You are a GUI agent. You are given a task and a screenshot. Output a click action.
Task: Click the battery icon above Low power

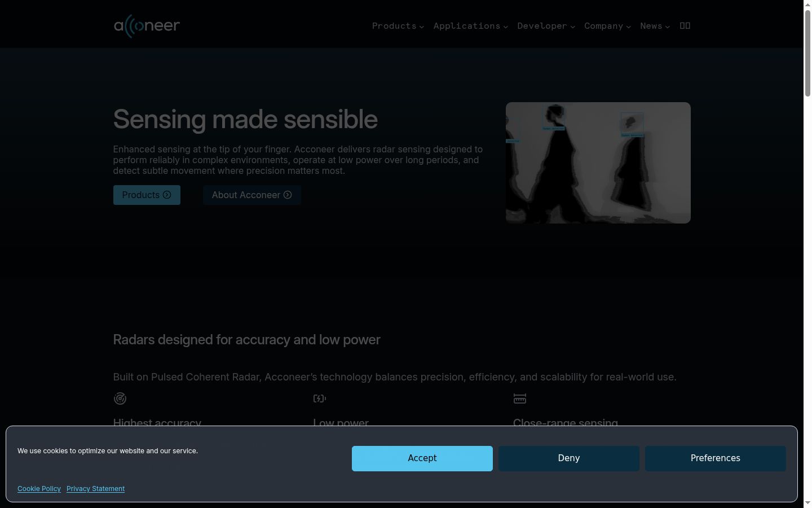pos(320,398)
